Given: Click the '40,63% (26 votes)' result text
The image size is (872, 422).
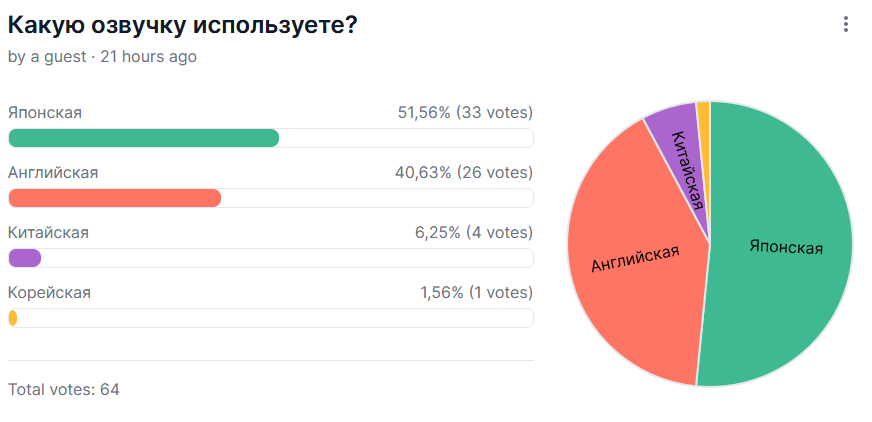Looking at the screenshot, I should pyautogui.click(x=464, y=172).
